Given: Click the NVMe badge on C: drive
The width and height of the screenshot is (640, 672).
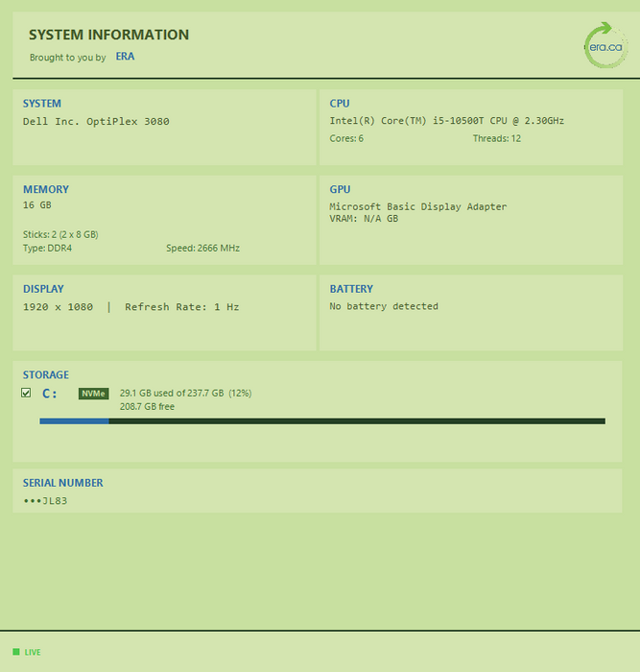Looking at the screenshot, I should point(93,394).
